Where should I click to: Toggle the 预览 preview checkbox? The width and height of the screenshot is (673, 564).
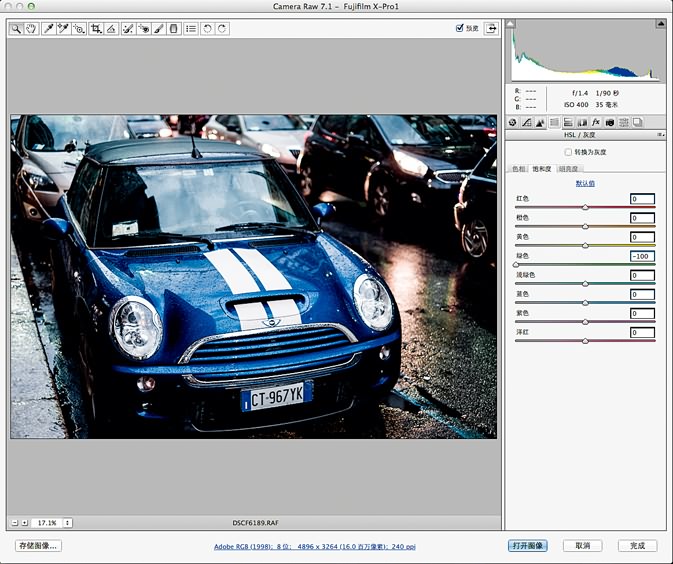click(460, 28)
